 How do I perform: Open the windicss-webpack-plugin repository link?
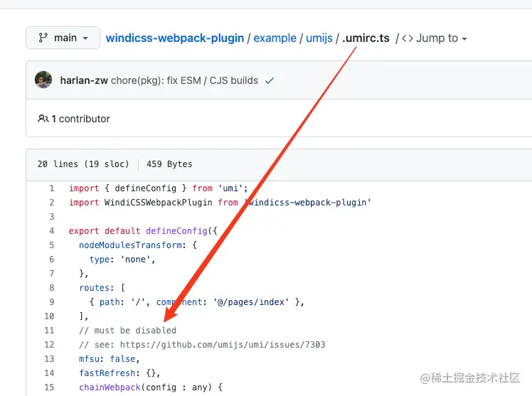tap(175, 38)
